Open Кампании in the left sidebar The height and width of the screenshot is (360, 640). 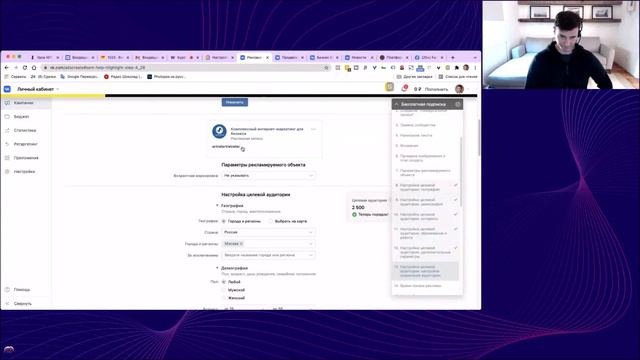coord(24,103)
